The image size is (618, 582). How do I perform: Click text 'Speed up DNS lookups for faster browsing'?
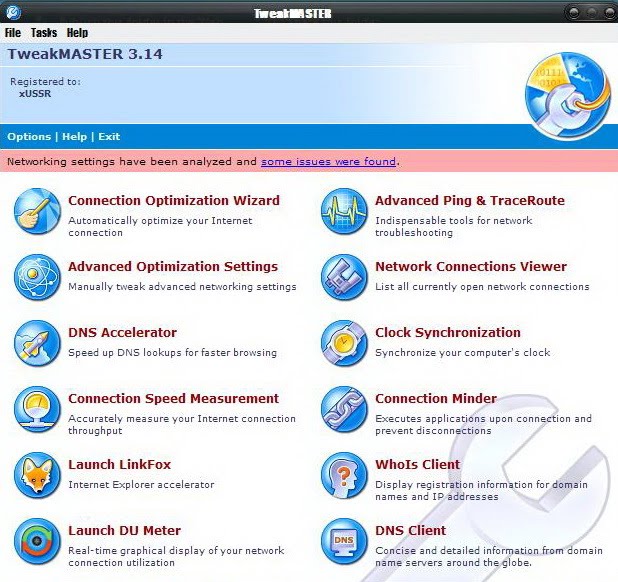(173, 353)
